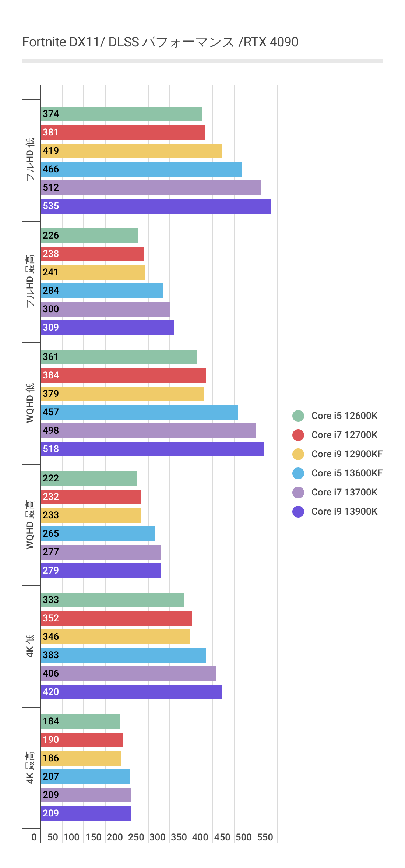Click the Core i9 12900KF legend color dot
The width and height of the screenshot is (405, 868).
pos(298,454)
